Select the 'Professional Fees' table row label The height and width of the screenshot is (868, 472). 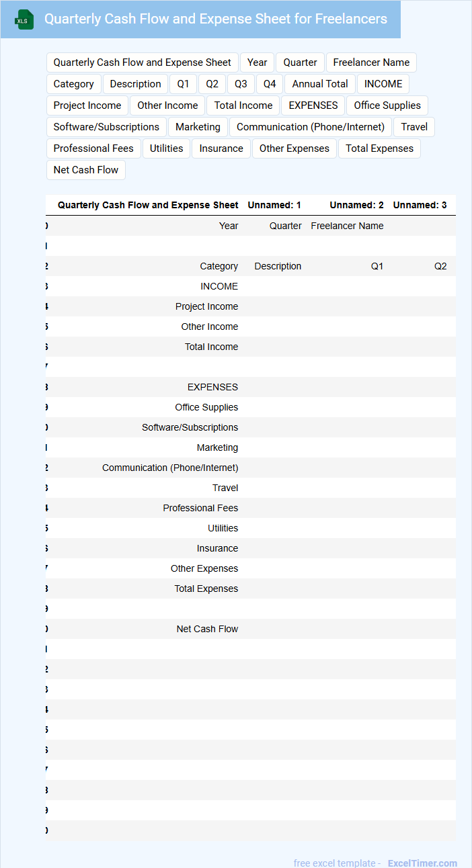tap(200, 508)
